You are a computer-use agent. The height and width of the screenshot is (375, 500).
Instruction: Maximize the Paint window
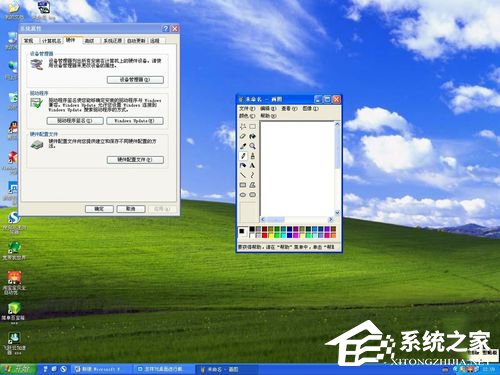pos(327,99)
